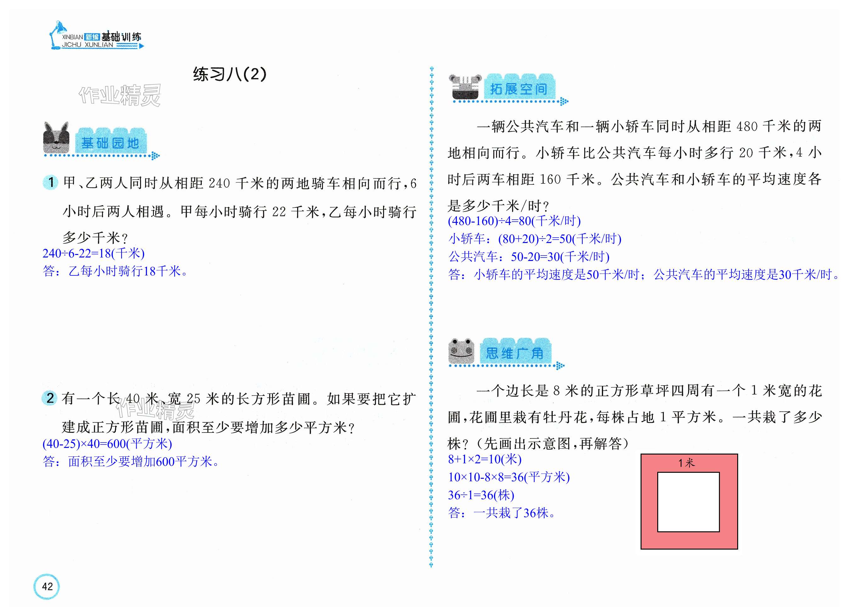Viewport: 848px width, 616px height.
Task: Click the question number 1 circle
Action: point(50,183)
